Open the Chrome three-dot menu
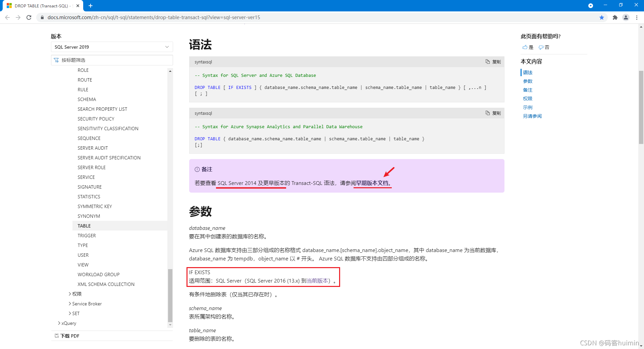Screen dimensions: 644x349 pos(637,17)
